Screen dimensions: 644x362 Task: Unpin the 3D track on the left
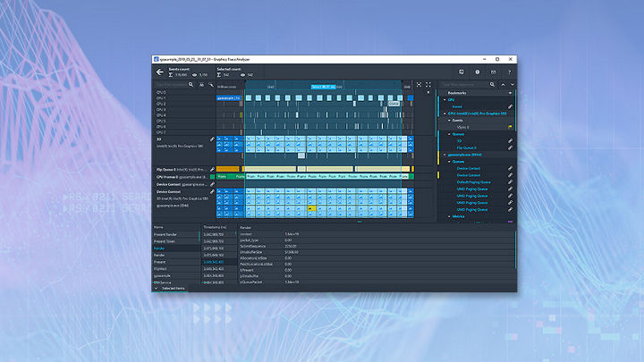coord(212,139)
